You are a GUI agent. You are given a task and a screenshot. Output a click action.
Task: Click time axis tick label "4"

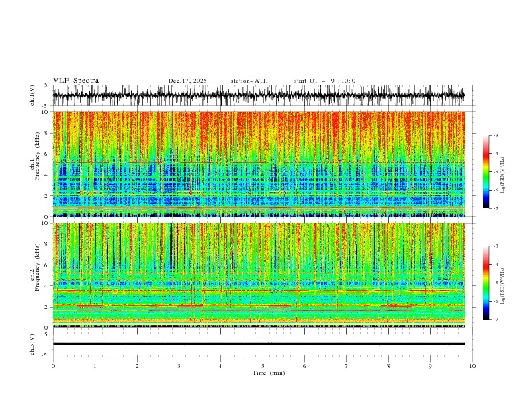click(220, 366)
